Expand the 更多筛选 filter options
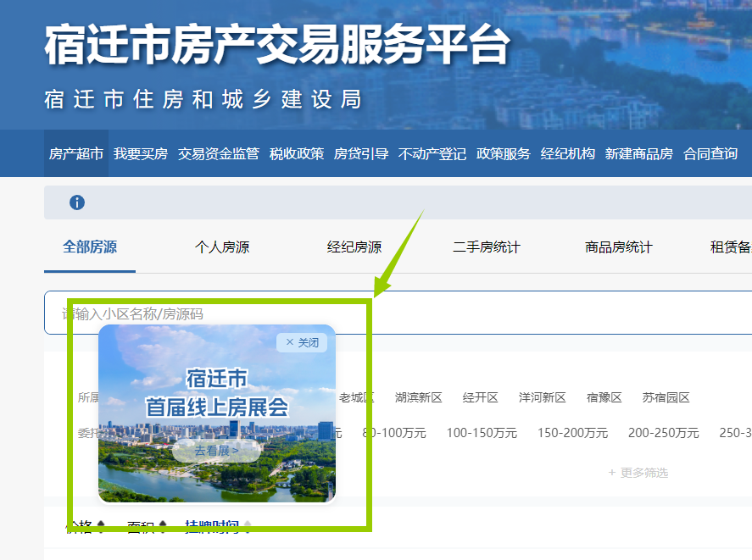Image resolution: width=752 pixels, height=560 pixels. point(638,473)
